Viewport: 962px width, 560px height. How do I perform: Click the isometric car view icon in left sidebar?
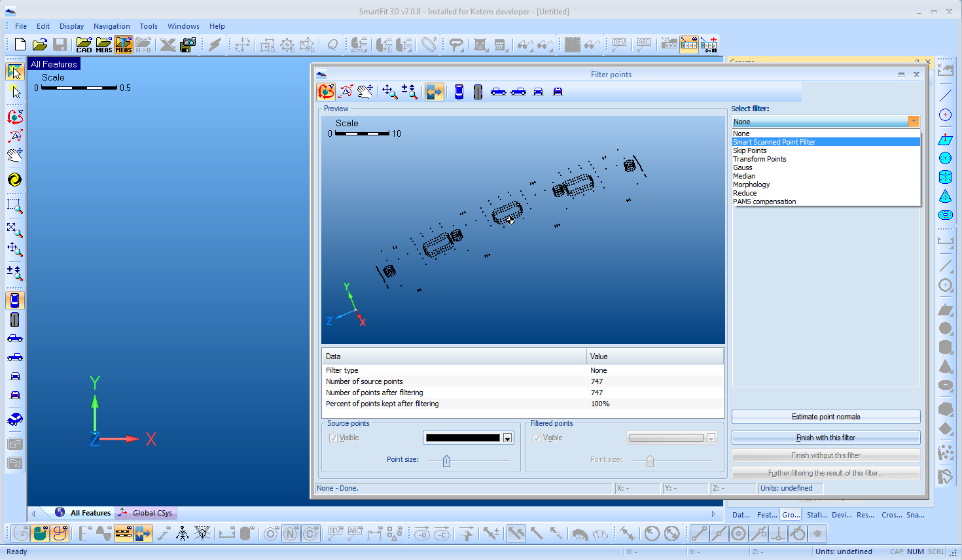pyautogui.click(x=15, y=419)
